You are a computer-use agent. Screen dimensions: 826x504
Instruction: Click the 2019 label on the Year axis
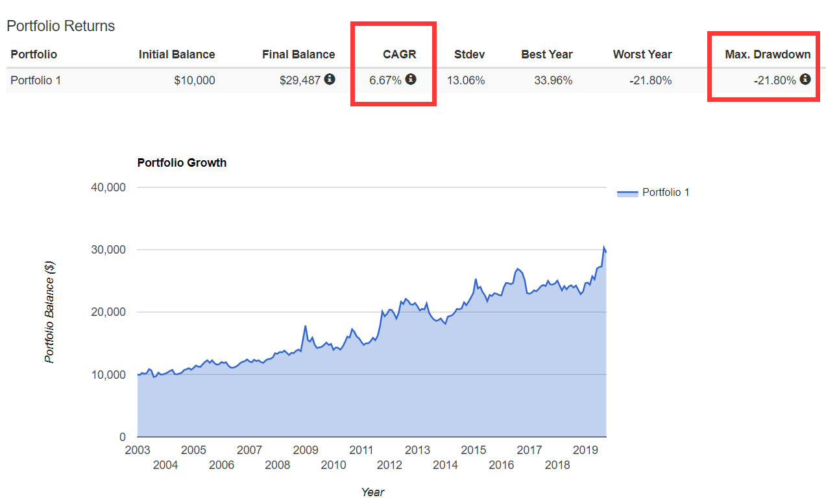pos(585,450)
